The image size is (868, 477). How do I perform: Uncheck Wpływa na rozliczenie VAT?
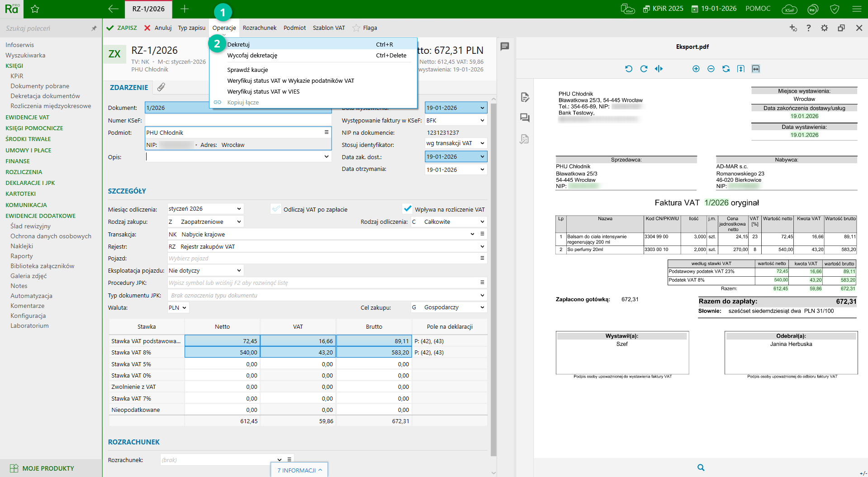click(408, 209)
